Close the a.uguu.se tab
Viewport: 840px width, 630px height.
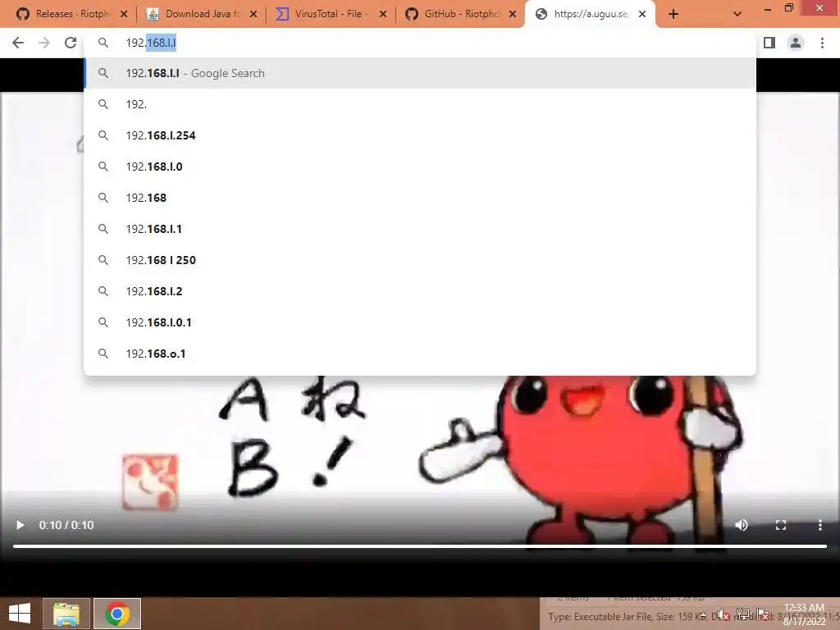(642, 15)
